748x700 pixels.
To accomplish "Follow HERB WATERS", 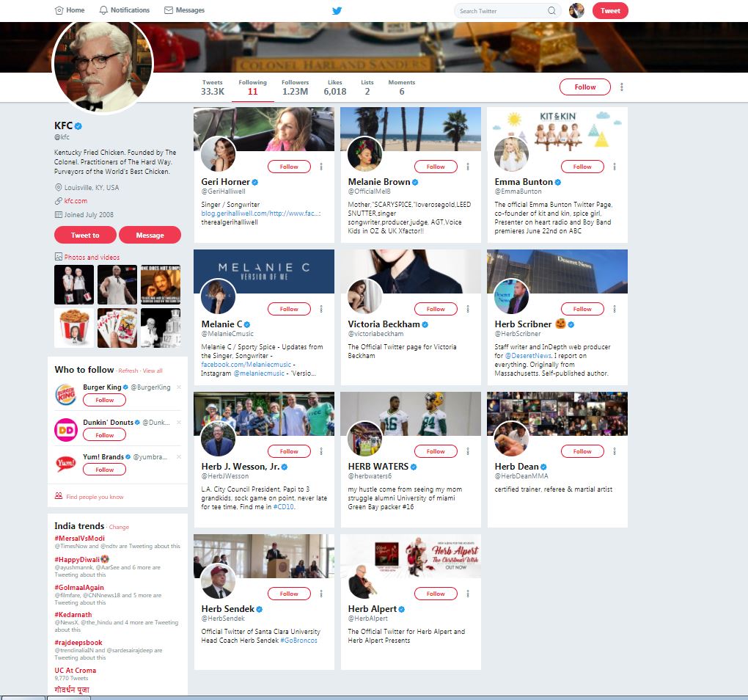I will pos(436,451).
